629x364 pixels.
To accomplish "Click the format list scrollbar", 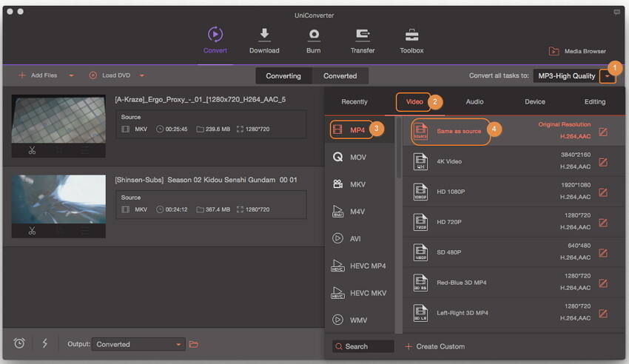I will [398, 148].
